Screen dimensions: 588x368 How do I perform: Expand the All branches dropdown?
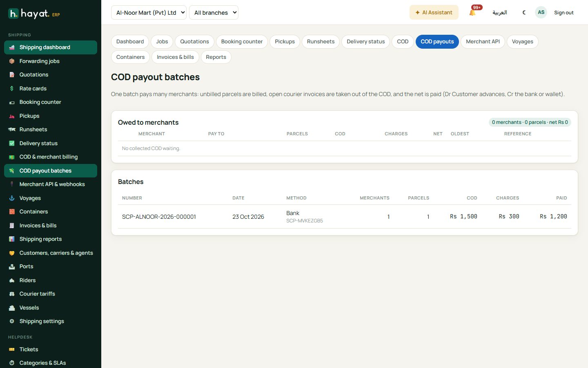(x=214, y=12)
